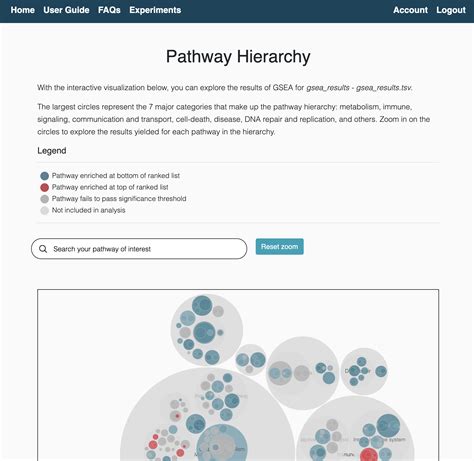474x461 pixels.
Task: Click the large blue circle with gray center
Action: 222,447
